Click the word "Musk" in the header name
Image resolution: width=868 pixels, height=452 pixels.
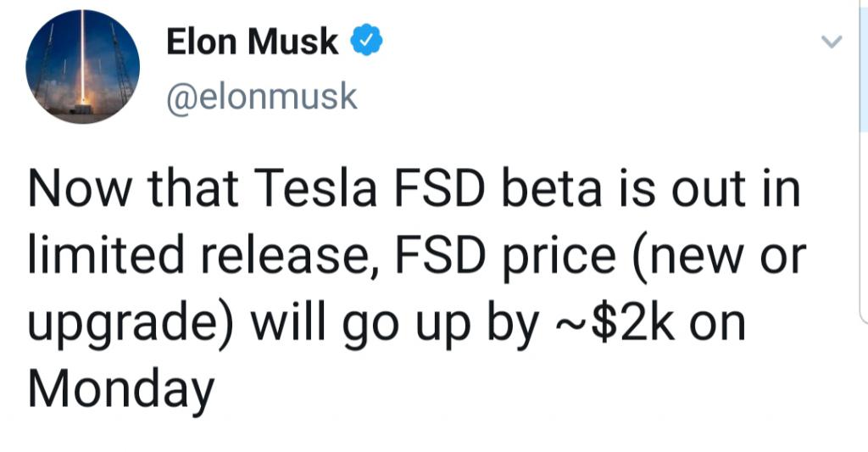[x=292, y=42]
